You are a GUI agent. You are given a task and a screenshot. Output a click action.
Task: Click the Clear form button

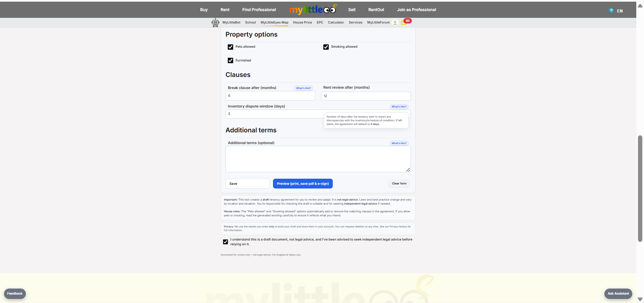399,183
